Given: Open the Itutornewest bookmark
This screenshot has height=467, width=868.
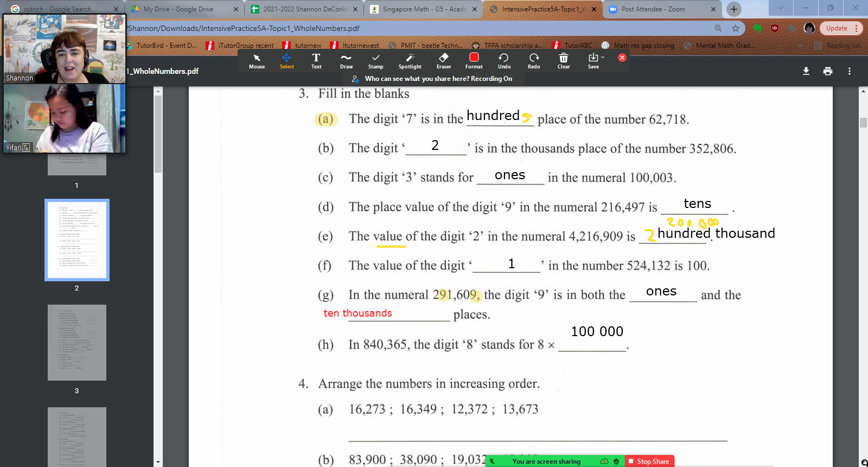Looking at the screenshot, I should pyautogui.click(x=355, y=46).
